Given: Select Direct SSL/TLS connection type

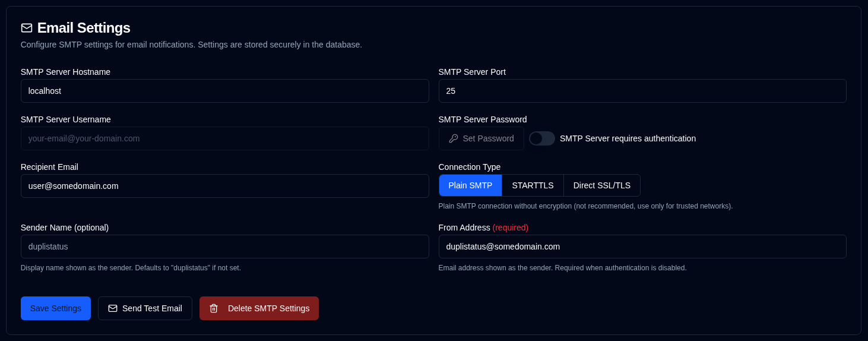Looking at the screenshot, I should click(602, 185).
